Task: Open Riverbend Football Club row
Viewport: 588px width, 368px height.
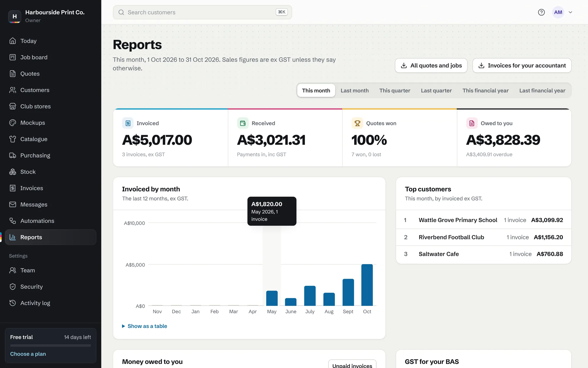Action: (x=483, y=237)
